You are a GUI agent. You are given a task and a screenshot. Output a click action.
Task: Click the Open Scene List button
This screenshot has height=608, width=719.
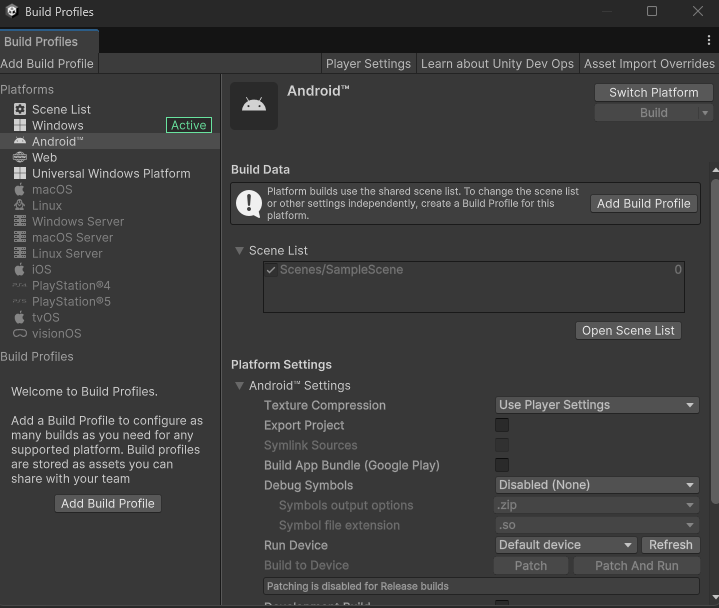(628, 331)
